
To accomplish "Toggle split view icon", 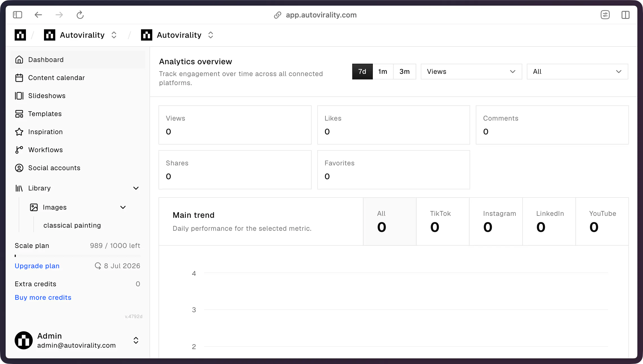I will [x=626, y=15].
